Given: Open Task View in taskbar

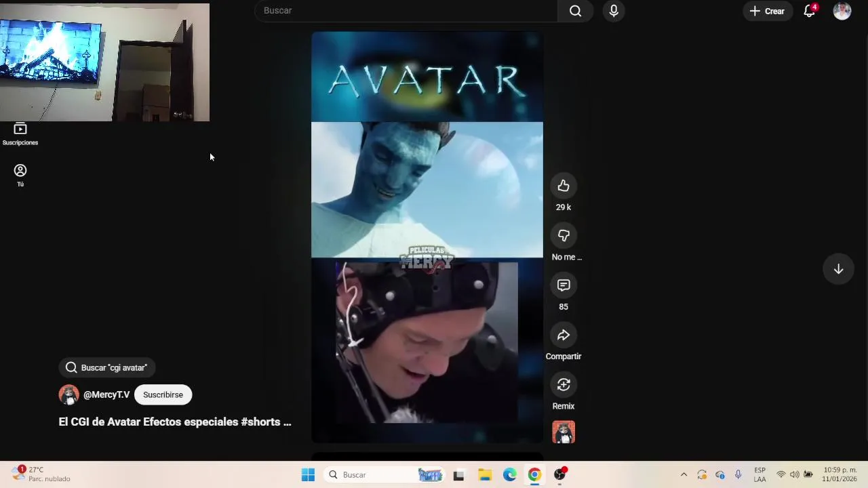Looking at the screenshot, I should pyautogui.click(x=459, y=475).
